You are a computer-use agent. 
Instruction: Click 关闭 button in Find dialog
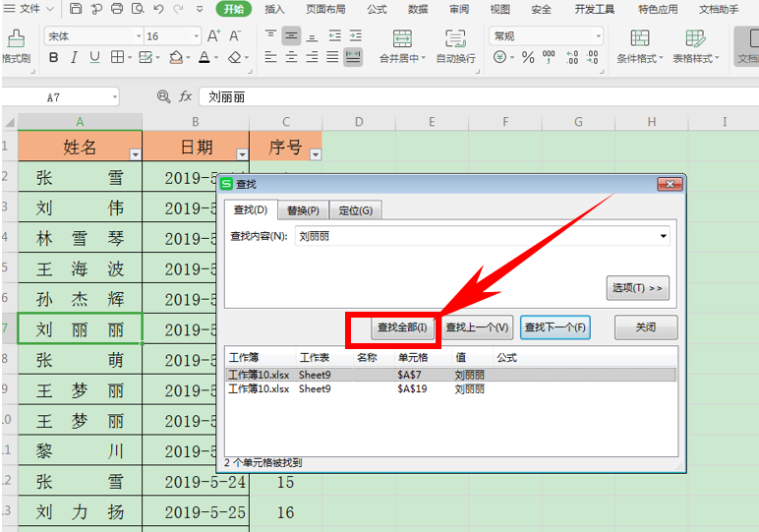point(646,327)
